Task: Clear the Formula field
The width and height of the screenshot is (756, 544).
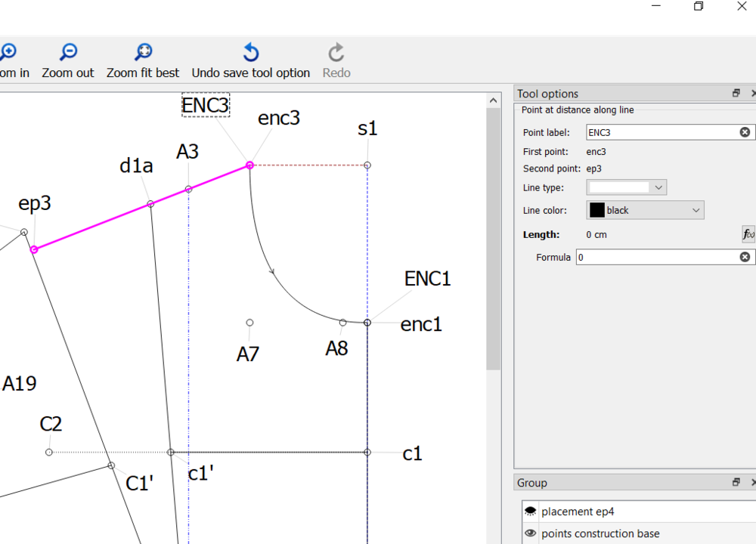Action: [745, 257]
